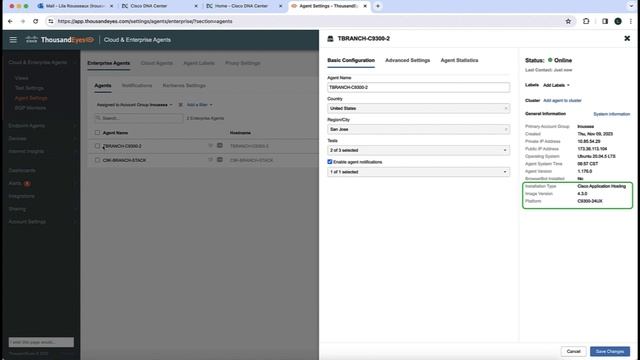Open the browser extensions puzzle icon
This screenshot has width=640, height=360.
[x=586, y=21]
